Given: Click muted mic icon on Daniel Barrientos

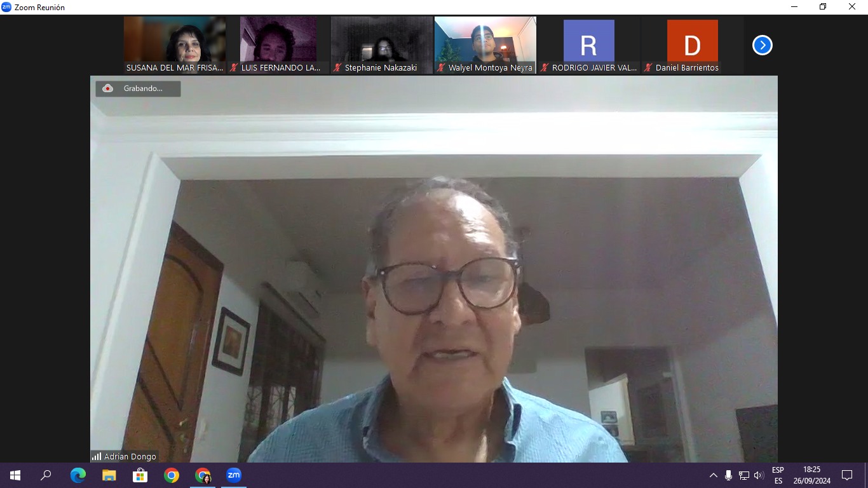Looking at the screenshot, I should point(649,67).
